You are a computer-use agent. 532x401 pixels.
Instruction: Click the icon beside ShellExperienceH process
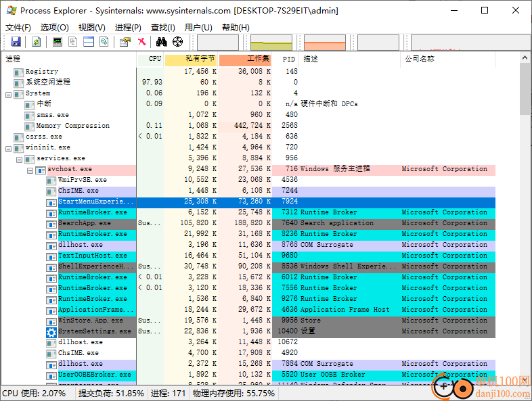[x=51, y=268]
